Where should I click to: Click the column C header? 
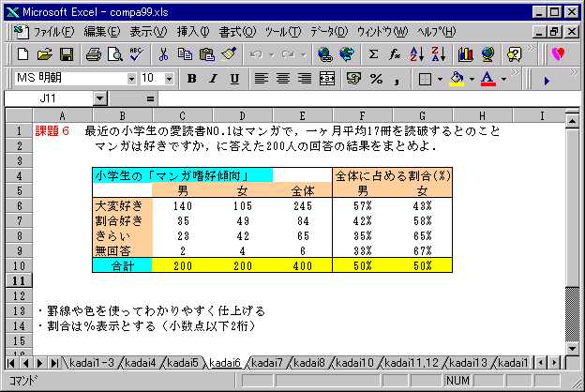click(x=182, y=115)
